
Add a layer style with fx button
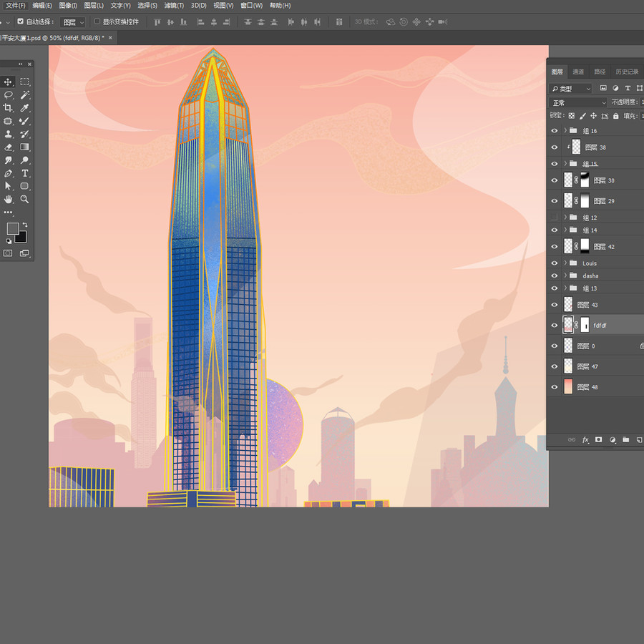pos(585,440)
